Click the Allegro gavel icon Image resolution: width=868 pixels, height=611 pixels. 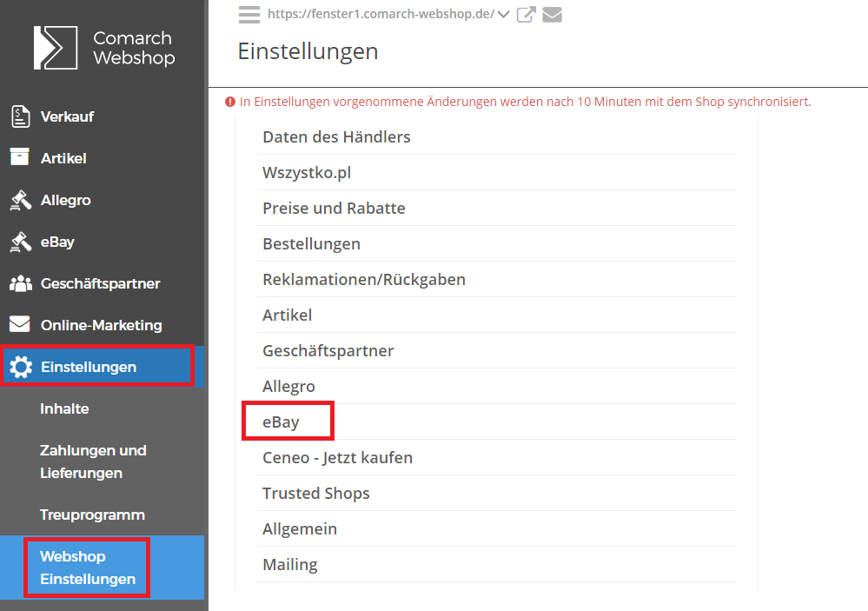pyautogui.click(x=21, y=200)
